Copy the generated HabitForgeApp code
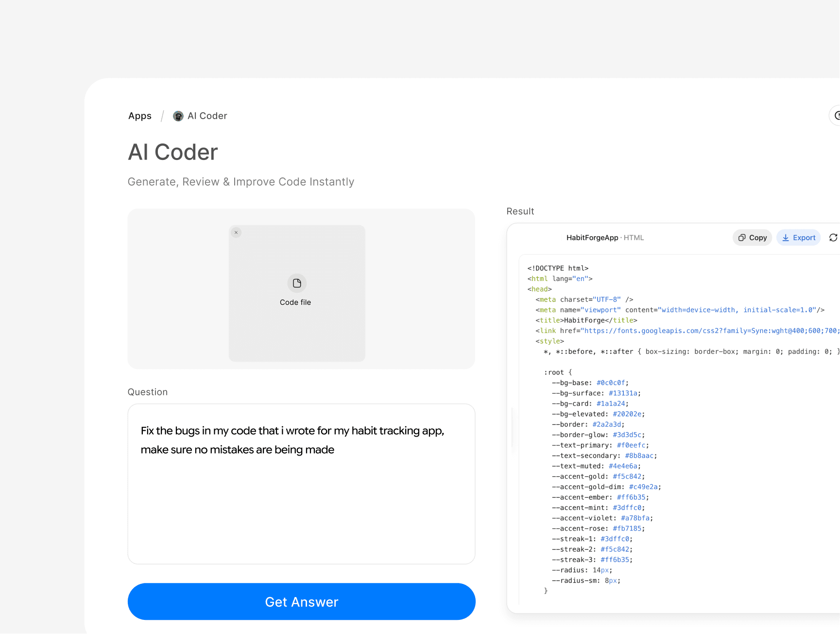 pyautogui.click(x=752, y=238)
